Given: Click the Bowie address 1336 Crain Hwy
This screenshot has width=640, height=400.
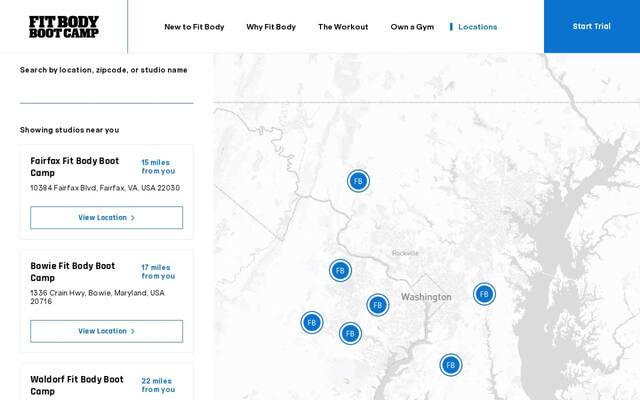Looking at the screenshot, I should pos(98,297).
